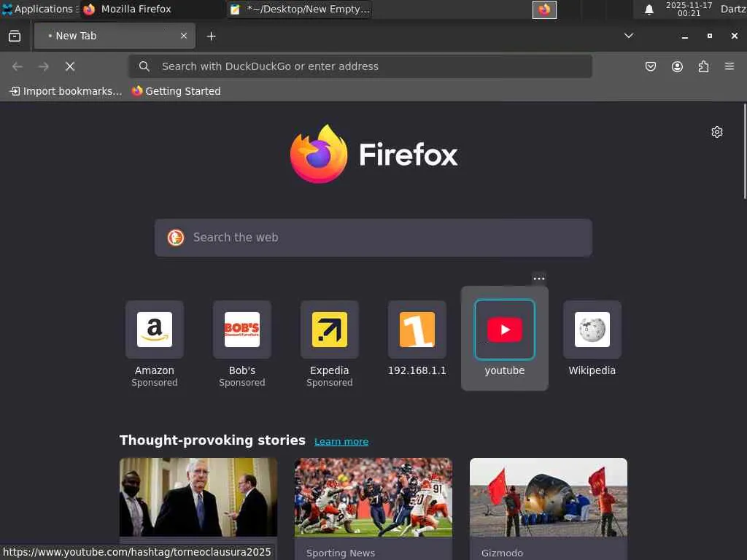Click the address bar search field
The width and height of the screenshot is (747, 560).
tap(360, 66)
